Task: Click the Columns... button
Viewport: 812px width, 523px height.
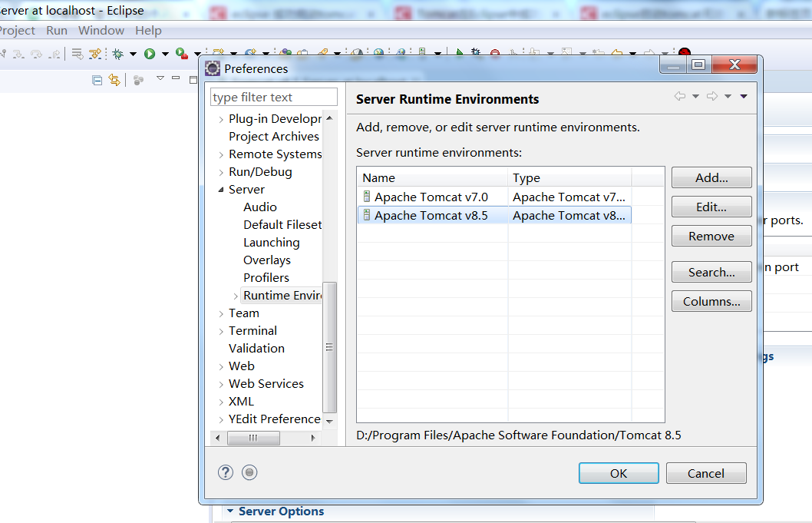Action: pos(711,301)
